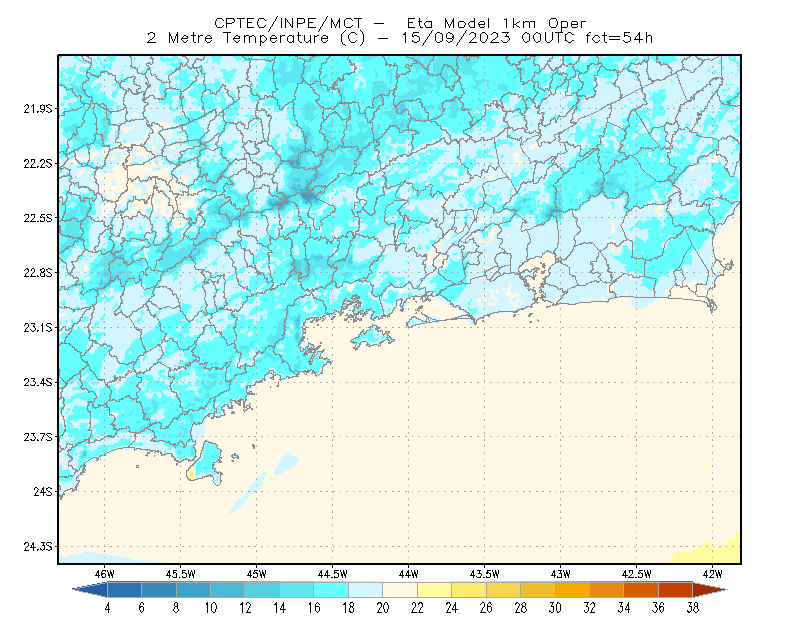Click the large island near 45.3W 23.8S
Screen dimensions: 800x618
tap(207, 463)
